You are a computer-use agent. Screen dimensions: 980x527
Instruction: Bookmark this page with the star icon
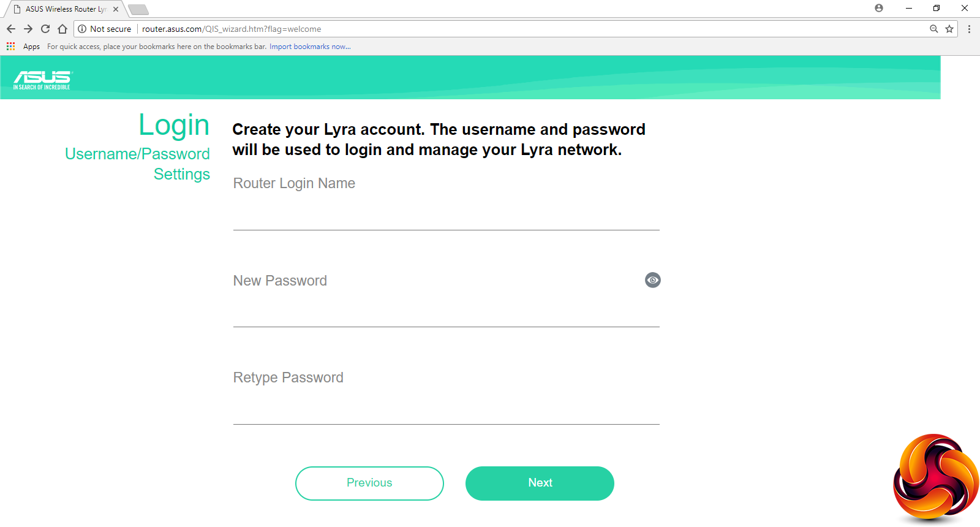pyautogui.click(x=949, y=29)
